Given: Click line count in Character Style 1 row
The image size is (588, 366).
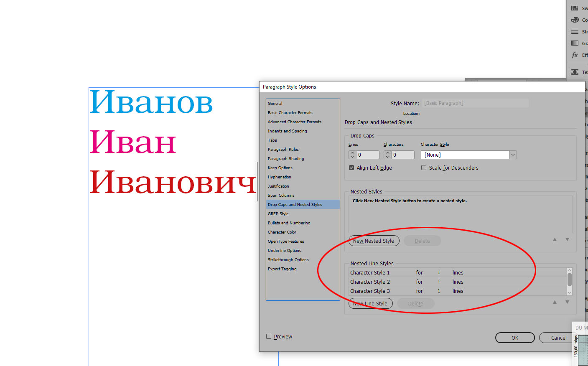Looking at the screenshot, I should point(439,272).
